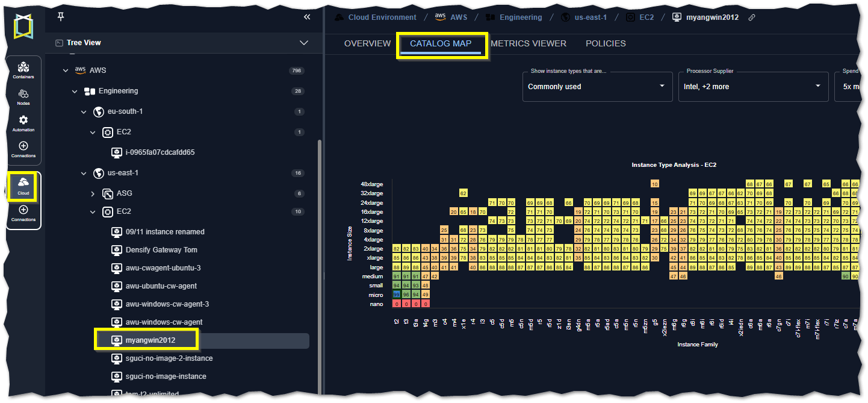Select awu-ubuntu-cw-agent instance in tree
This screenshot has height=403, width=868.
tap(161, 286)
